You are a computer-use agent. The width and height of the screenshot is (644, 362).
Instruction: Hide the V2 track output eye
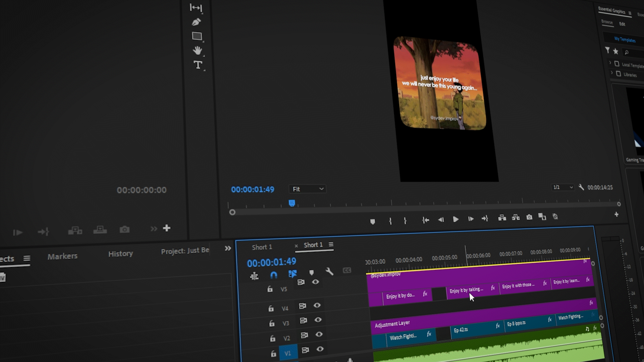point(319,334)
